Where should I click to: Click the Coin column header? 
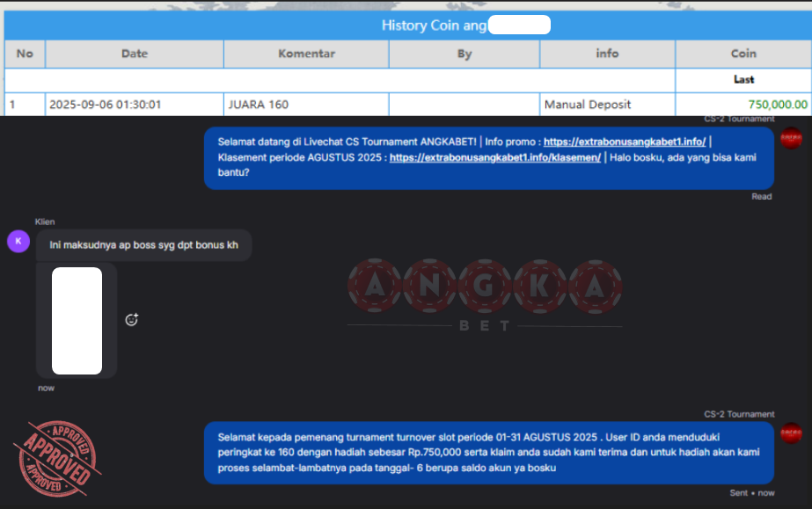tap(743, 54)
